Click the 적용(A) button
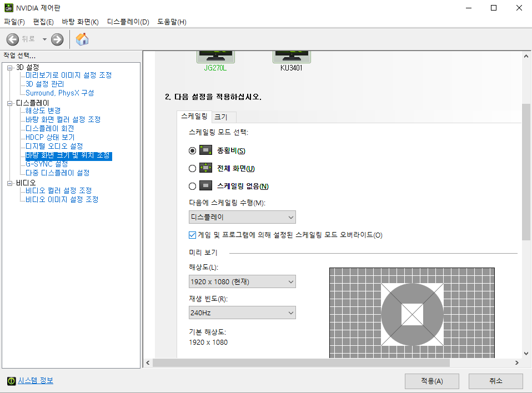Viewport: 532px width, 393px height. click(x=432, y=381)
